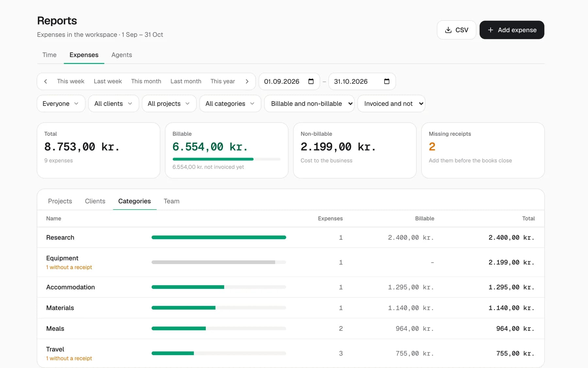The image size is (588, 368).
Task: Click the Billable column header
Action: point(425,219)
